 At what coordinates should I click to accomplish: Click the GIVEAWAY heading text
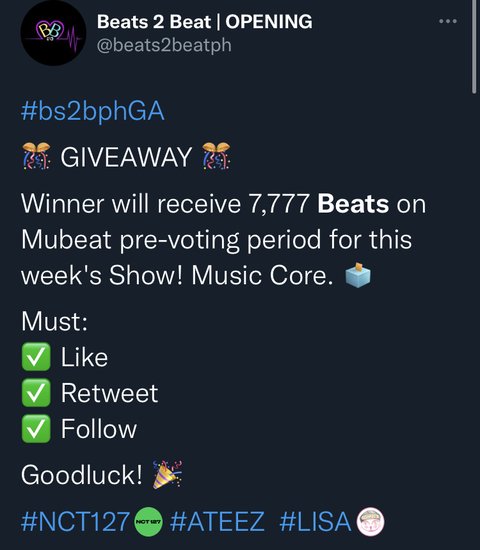click(126, 157)
